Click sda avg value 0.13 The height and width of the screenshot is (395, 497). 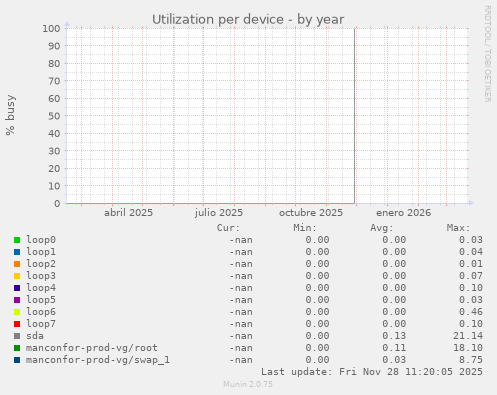click(394, 336)
